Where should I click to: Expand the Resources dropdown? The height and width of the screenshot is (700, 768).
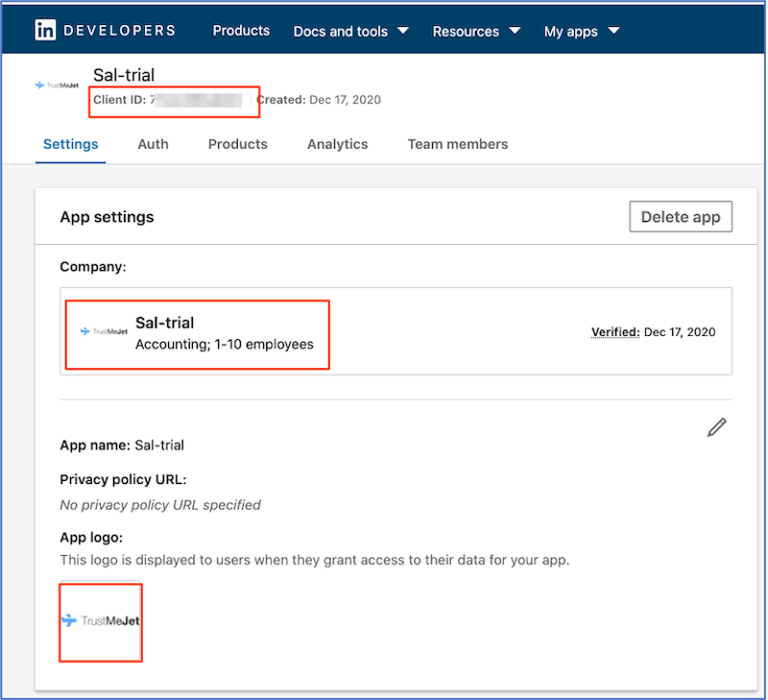coord(476,32)
